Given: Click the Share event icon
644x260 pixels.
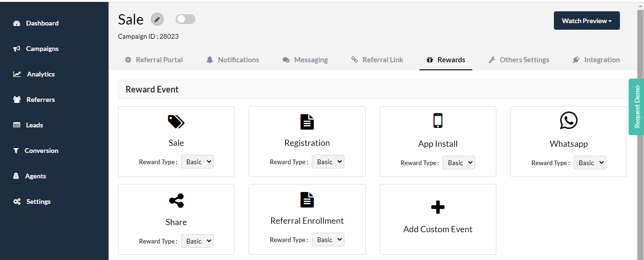Looking at the screenshot, I should point(176,201).
